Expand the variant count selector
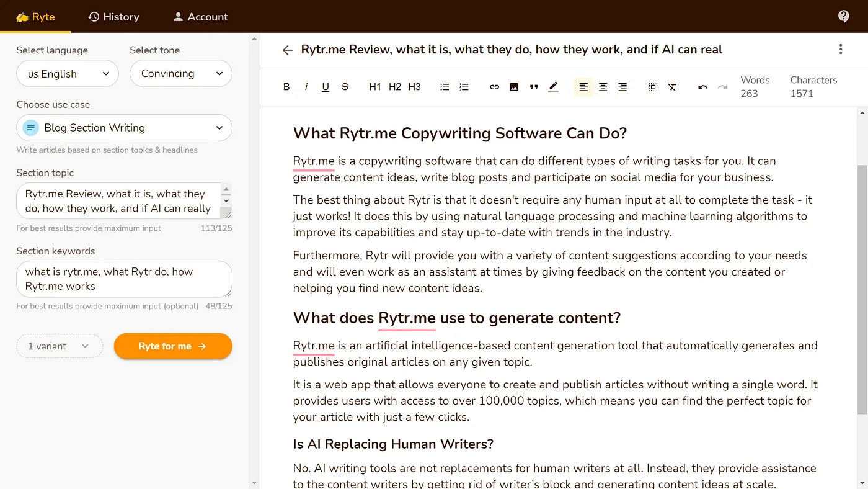 59,346
